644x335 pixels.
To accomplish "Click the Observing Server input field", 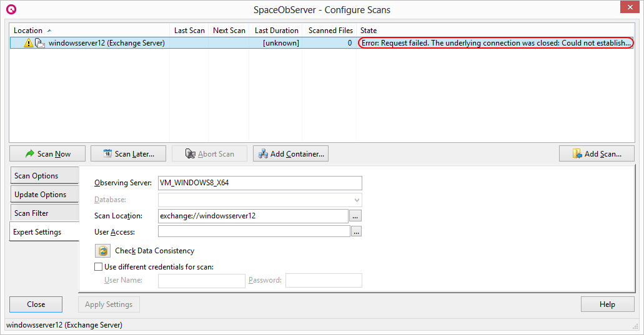I will pyautogui.click(x=260, y=183).
